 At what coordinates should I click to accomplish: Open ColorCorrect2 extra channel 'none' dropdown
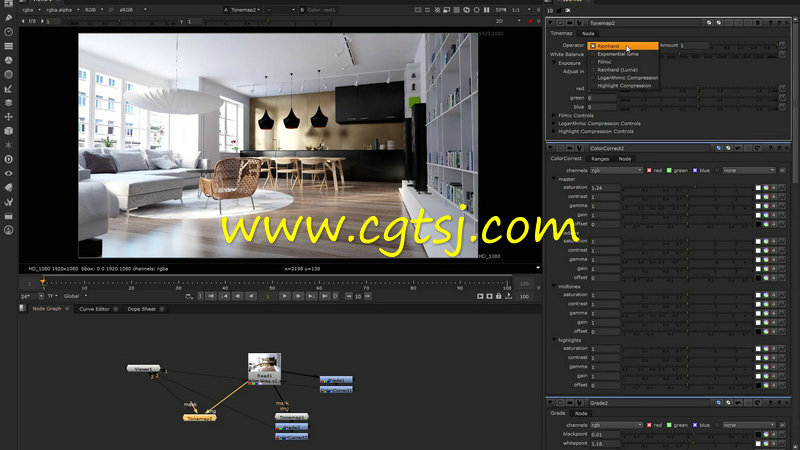click(749, 170)
